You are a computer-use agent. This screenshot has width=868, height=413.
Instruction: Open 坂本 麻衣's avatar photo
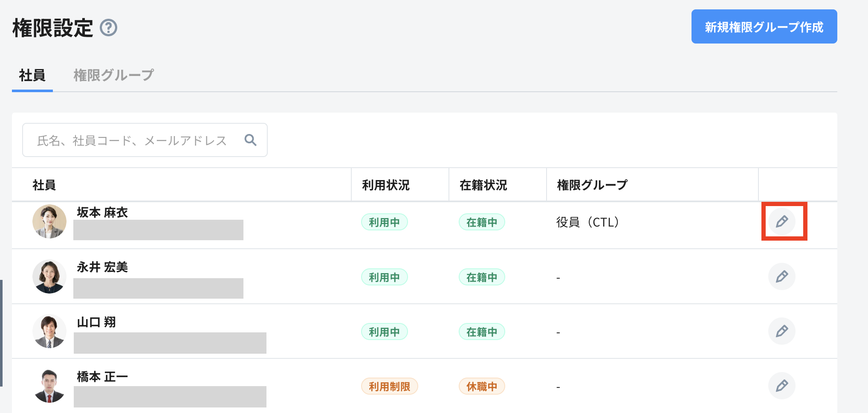[x=49, y=221]
